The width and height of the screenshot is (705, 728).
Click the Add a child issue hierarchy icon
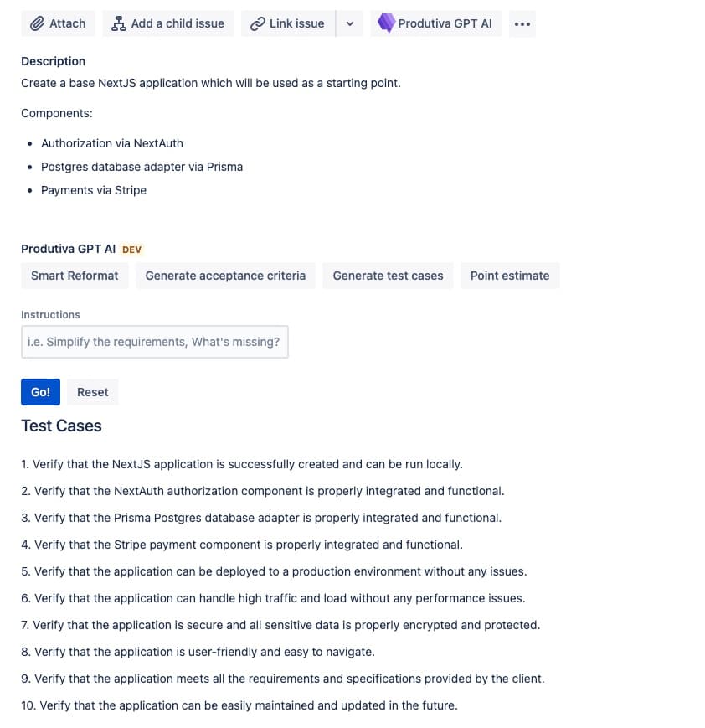click(x=119, y=23)
